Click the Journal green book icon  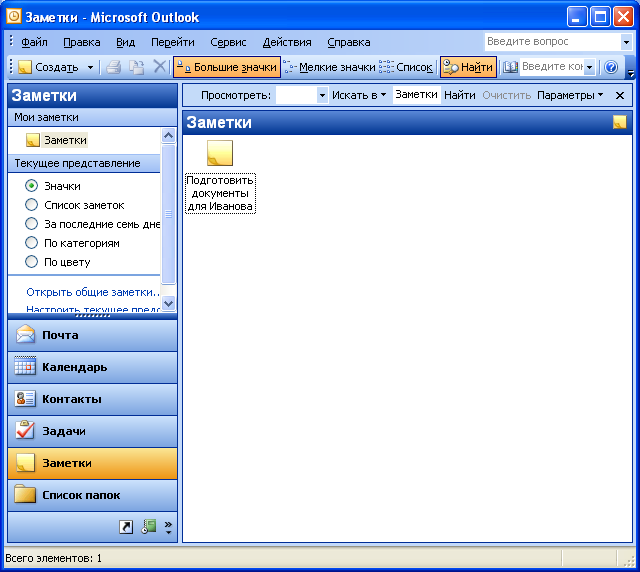pyautogui.click(x=149, y=527)
